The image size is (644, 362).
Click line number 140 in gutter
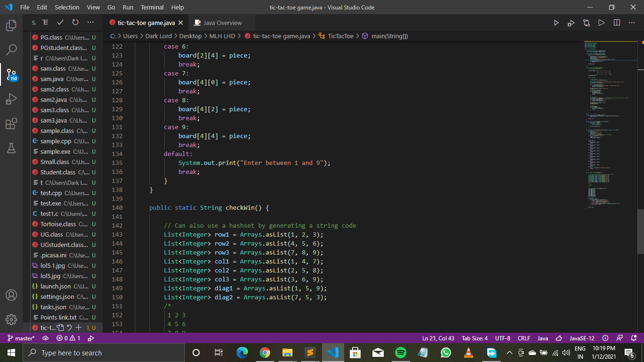point(117,207)
